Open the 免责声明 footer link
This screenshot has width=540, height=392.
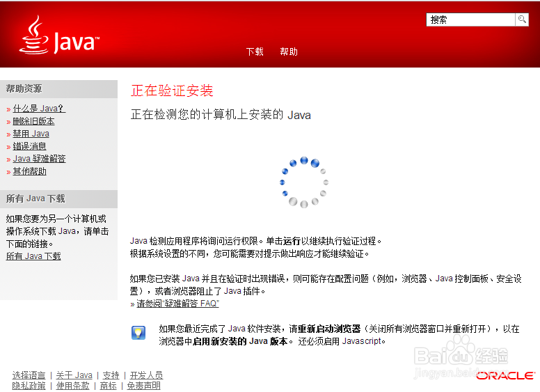point(143,386)
